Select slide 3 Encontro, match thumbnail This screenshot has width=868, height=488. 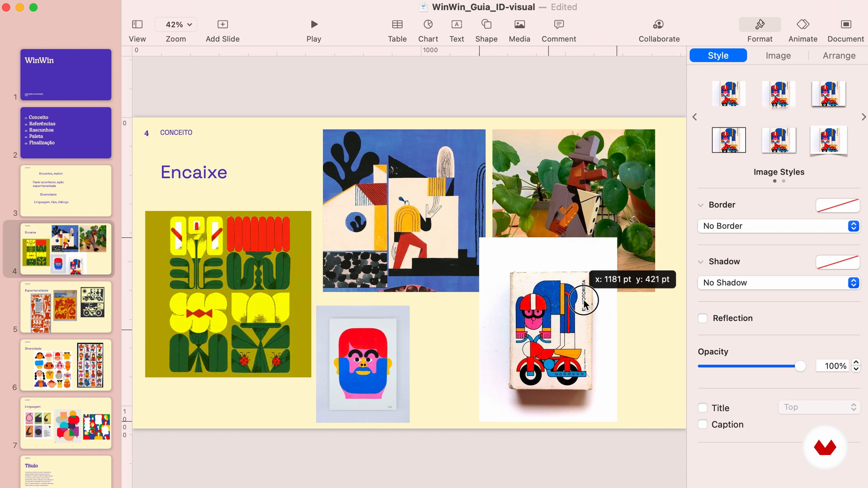pos(66,191)
